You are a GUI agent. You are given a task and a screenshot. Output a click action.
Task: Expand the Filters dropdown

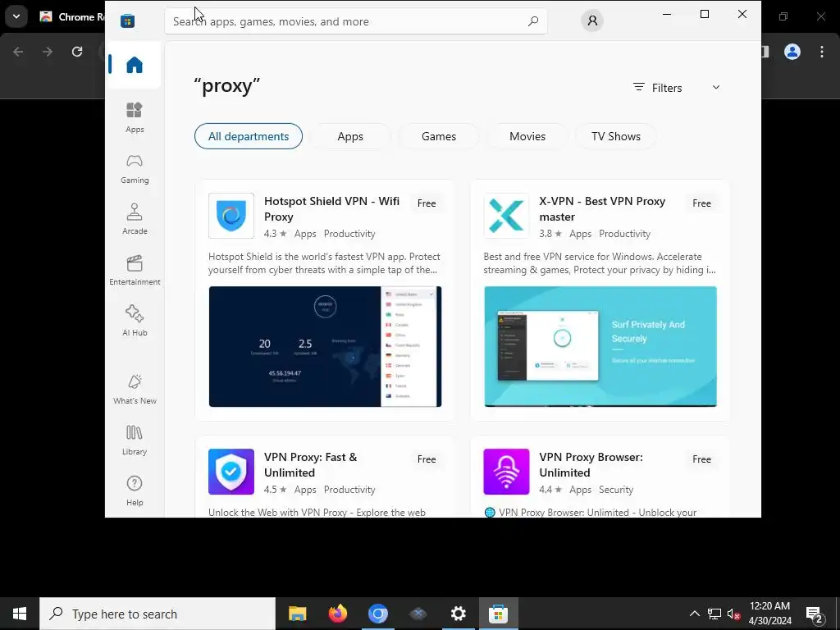[676, 88]
